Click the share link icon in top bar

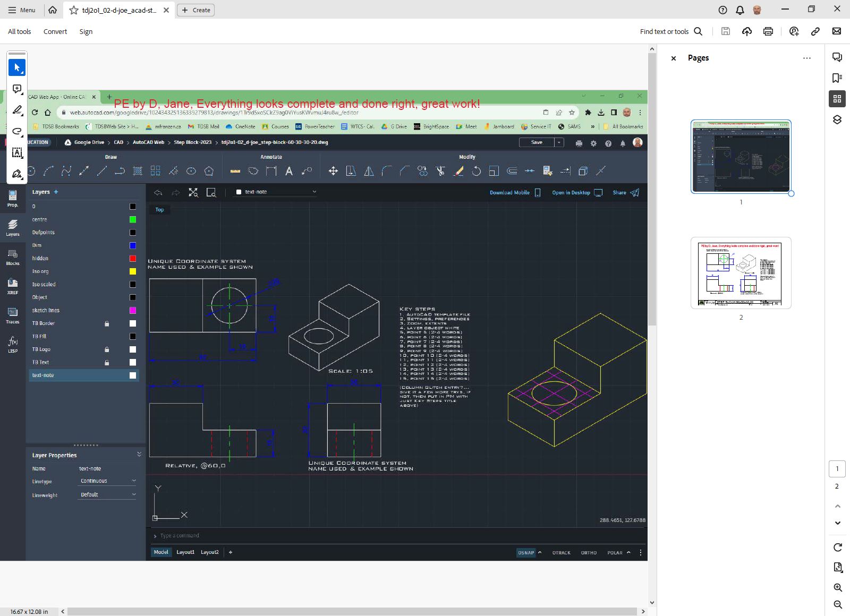tap(815, 31)
